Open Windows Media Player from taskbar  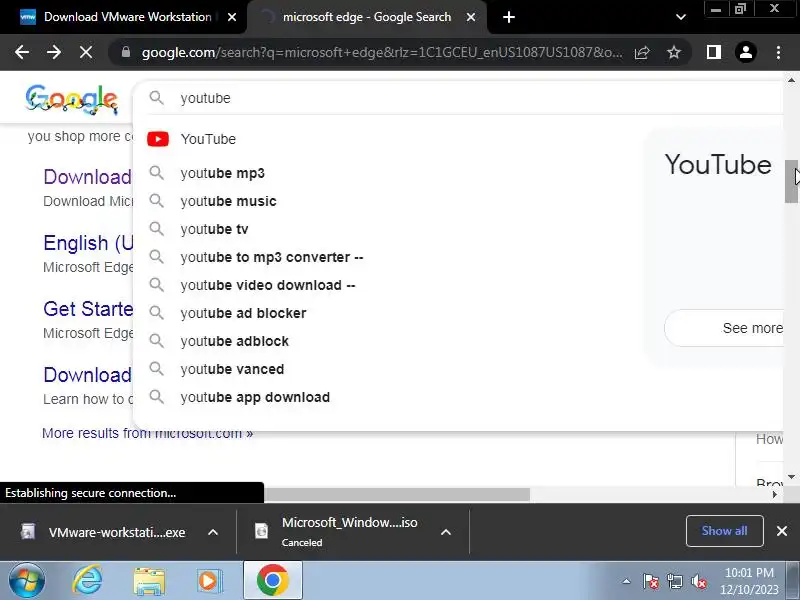(210, 581)
